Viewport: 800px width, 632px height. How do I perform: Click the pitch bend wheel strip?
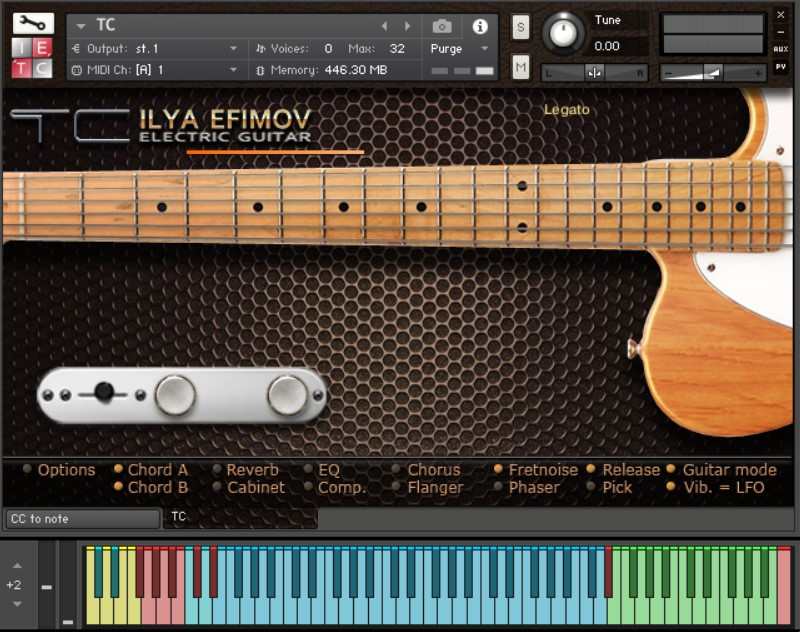(x=46, y=586)
